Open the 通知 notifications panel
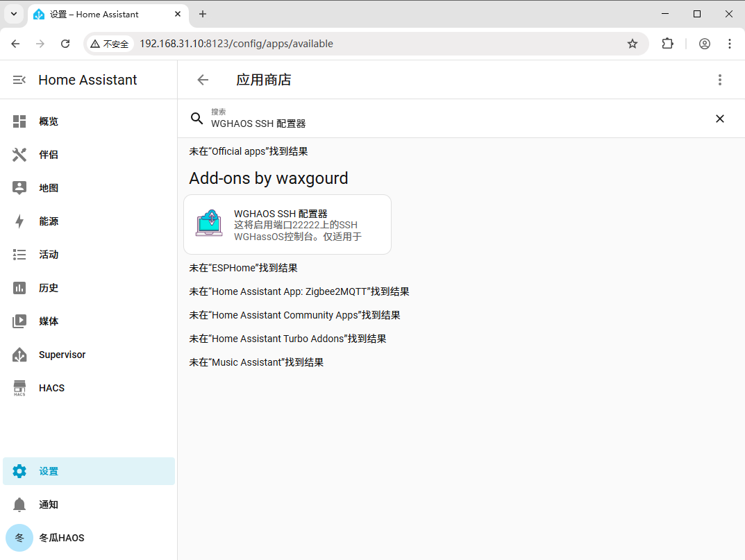745x560 pixels. (x=89, y=504)
